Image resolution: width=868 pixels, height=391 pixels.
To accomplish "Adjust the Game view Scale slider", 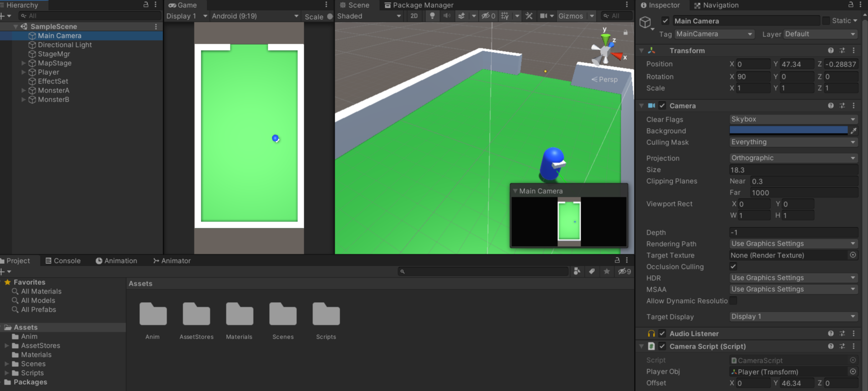I will pyautogui.click(x=330, y=16).
